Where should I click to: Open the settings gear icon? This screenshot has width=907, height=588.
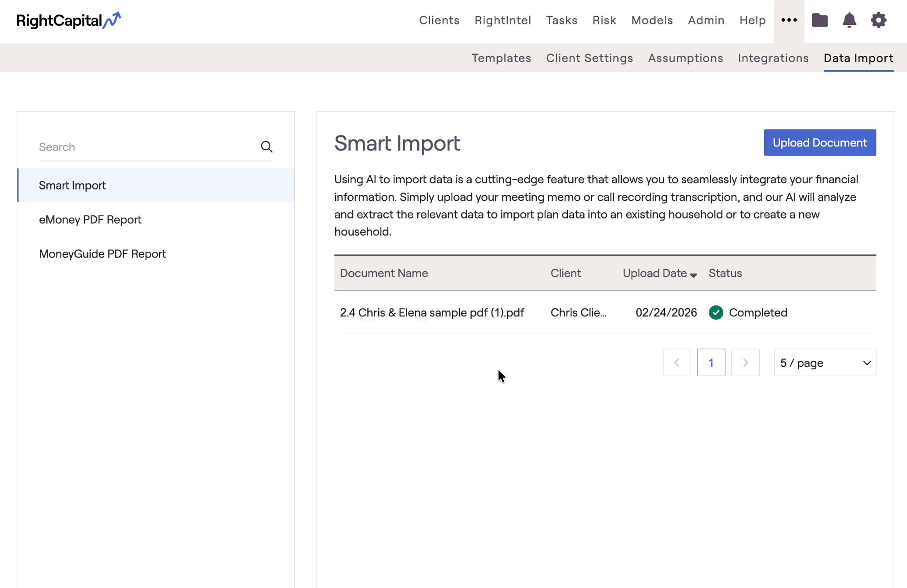[878, 20]
